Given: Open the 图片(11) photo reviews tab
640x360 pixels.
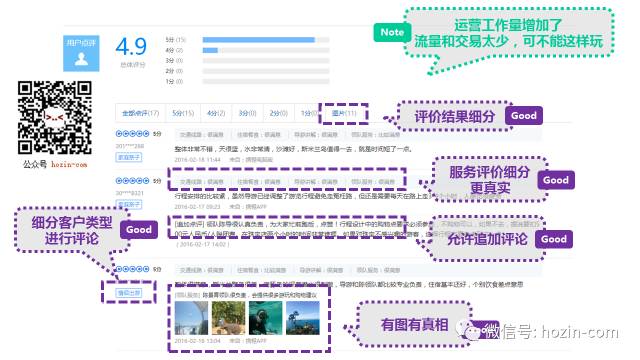Looking at the screenshot, I should 344,113.
